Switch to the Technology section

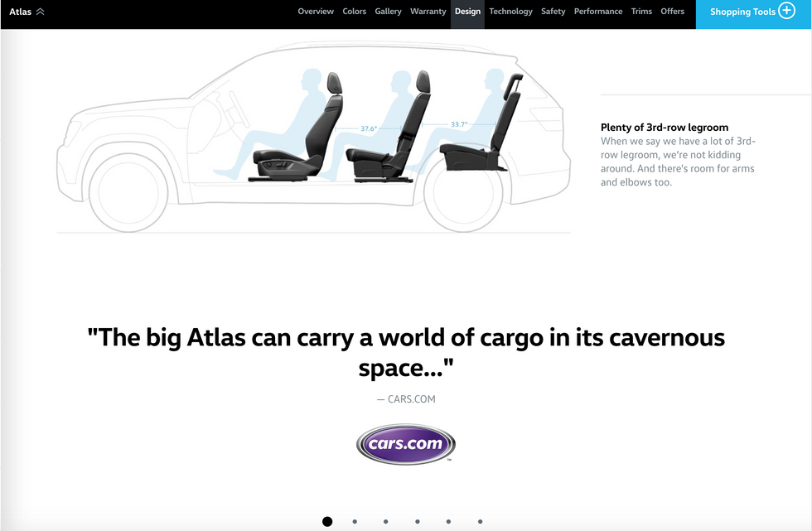[510, 12]
